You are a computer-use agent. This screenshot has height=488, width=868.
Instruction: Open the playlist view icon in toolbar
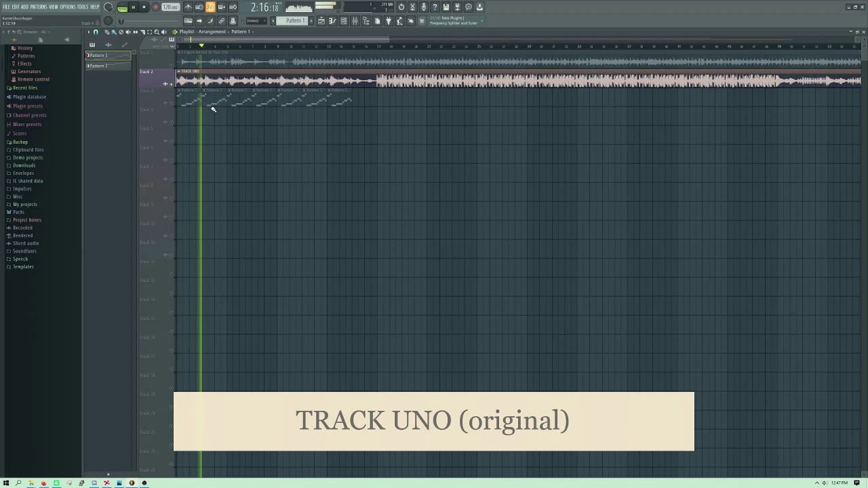point(321,21)
